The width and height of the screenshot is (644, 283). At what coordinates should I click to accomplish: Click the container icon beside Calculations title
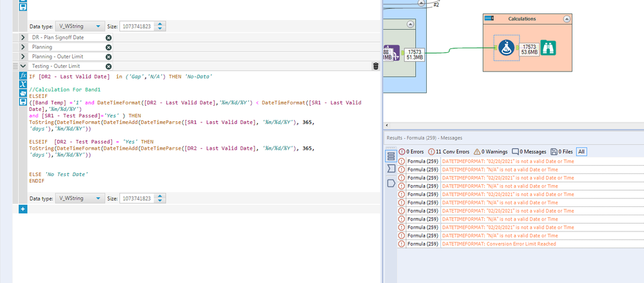489,19
